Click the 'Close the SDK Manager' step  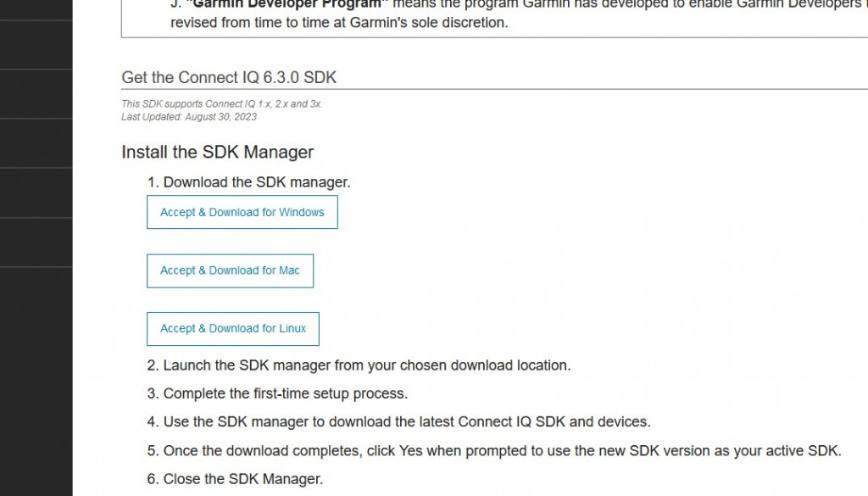pos(242,479)
